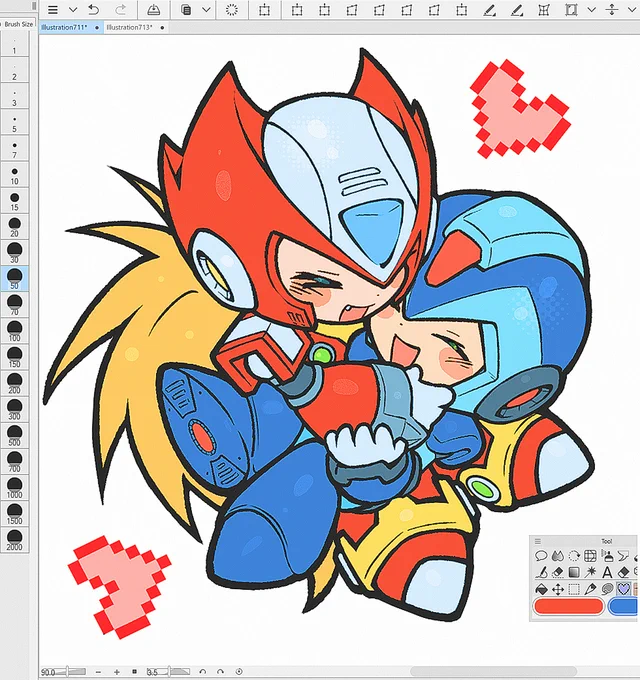Select the Gradient tool
This screenshot has width=640, height=680.
[x=574, y=572]
